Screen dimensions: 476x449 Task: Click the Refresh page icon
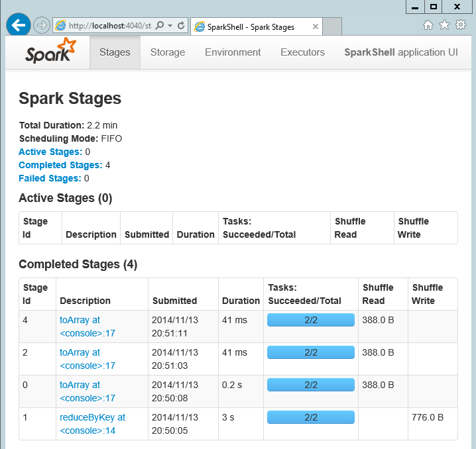[181, 26]
